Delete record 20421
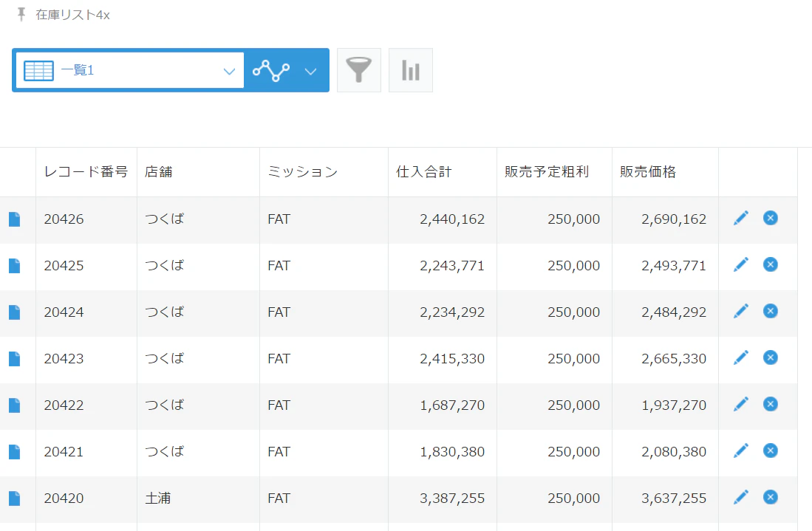Viewport: 812px width, 531px height. coord(771,451)
